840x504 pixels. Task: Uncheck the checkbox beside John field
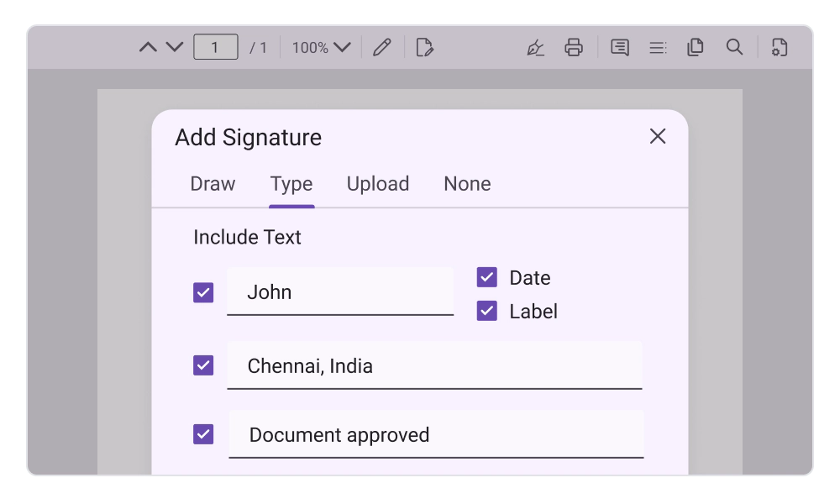[203, 292]
